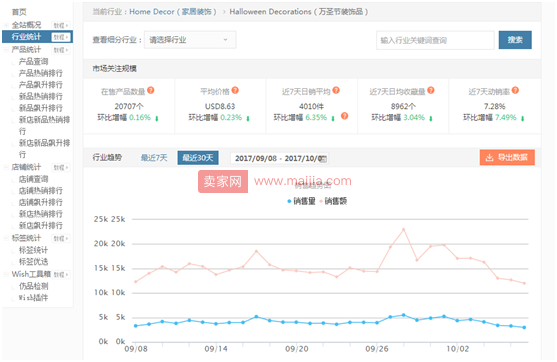Click USD8.63 average price value
557x362 pixels.
(x=220, y=106)
